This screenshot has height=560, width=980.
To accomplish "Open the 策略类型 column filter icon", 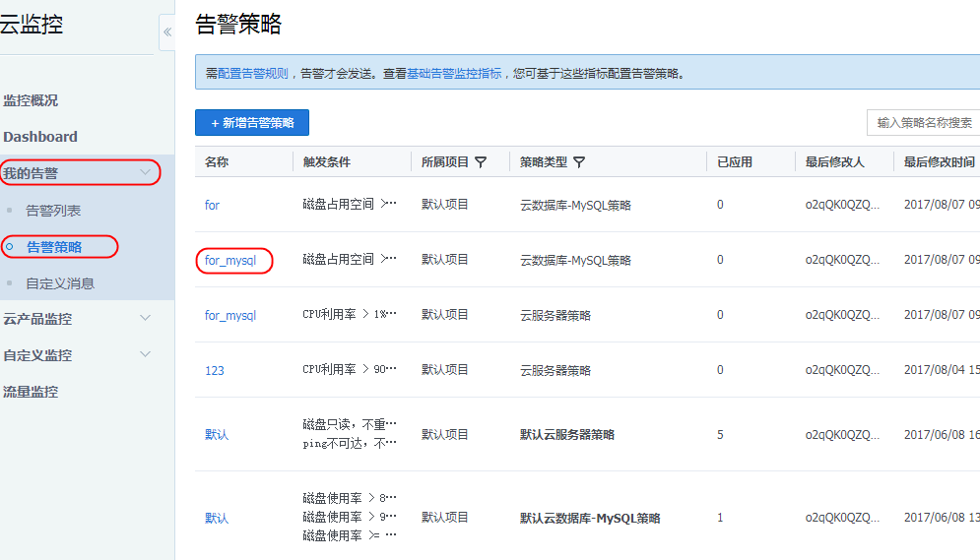I will 579,162.
